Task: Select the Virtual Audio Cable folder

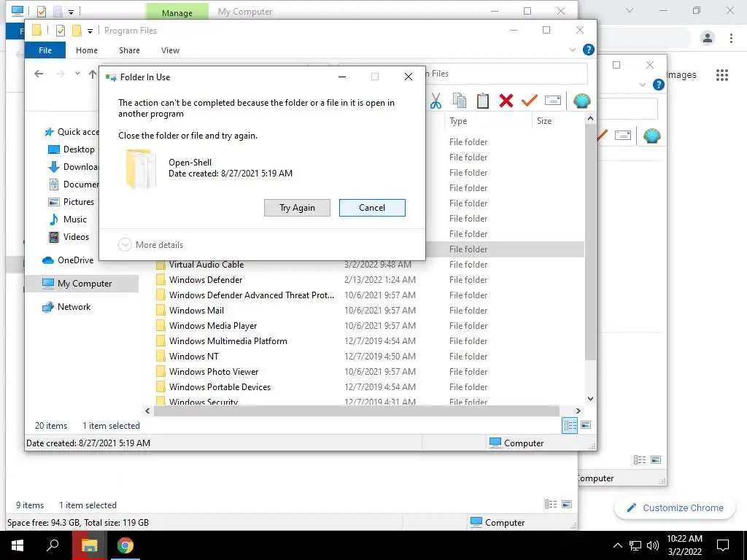Action: [206, 264]
